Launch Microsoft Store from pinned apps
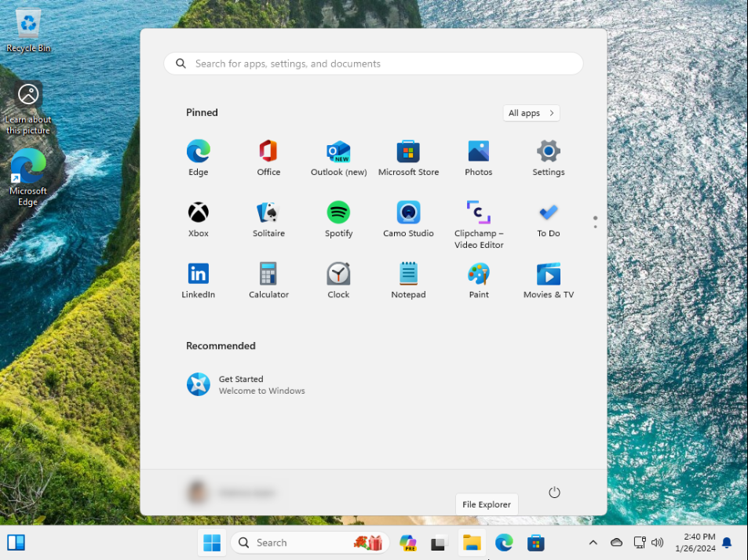Viewport: 748px width, 560px height. (x=408, y=157)
